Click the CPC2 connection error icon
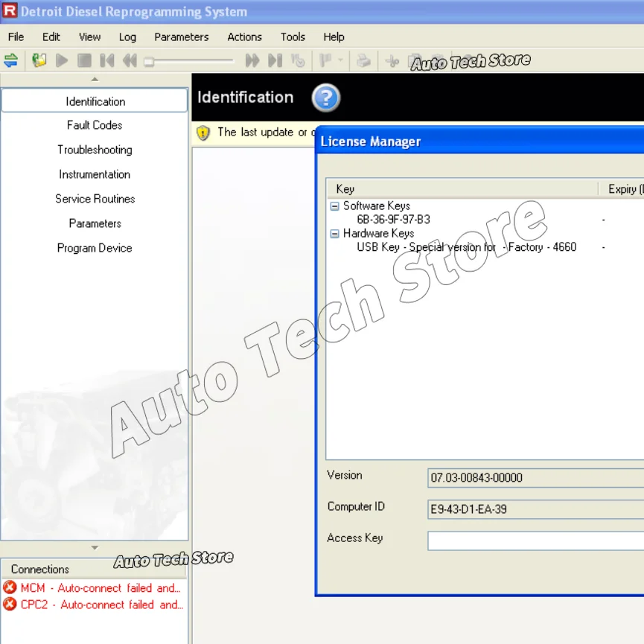The height and width of the screenshot is (644, 644). coord(10,604)
